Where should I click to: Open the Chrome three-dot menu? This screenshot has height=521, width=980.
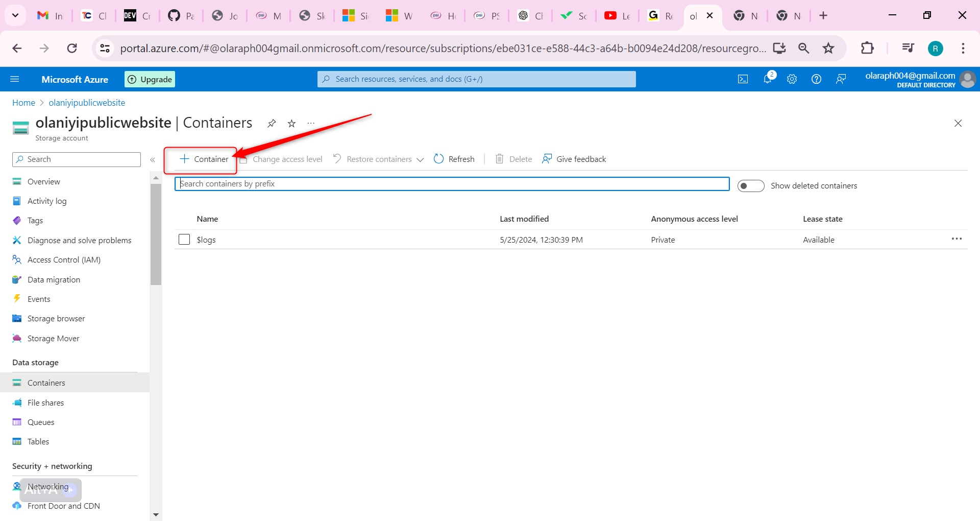963,49
